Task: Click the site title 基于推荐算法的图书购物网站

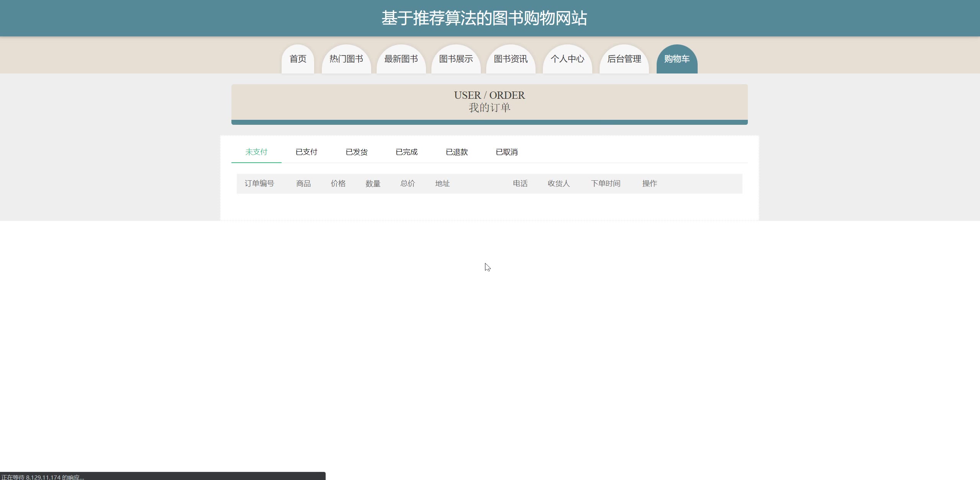Action: tap(484, 18)
